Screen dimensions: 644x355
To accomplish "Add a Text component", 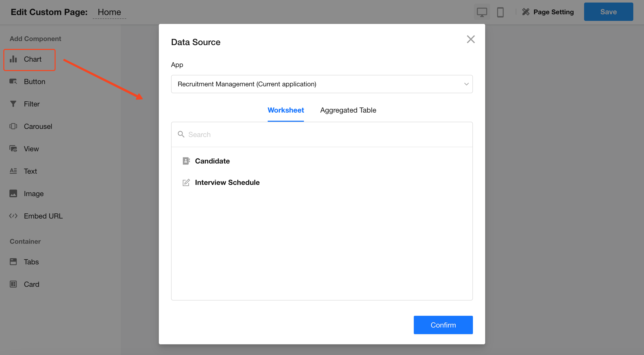I will 23,171.
